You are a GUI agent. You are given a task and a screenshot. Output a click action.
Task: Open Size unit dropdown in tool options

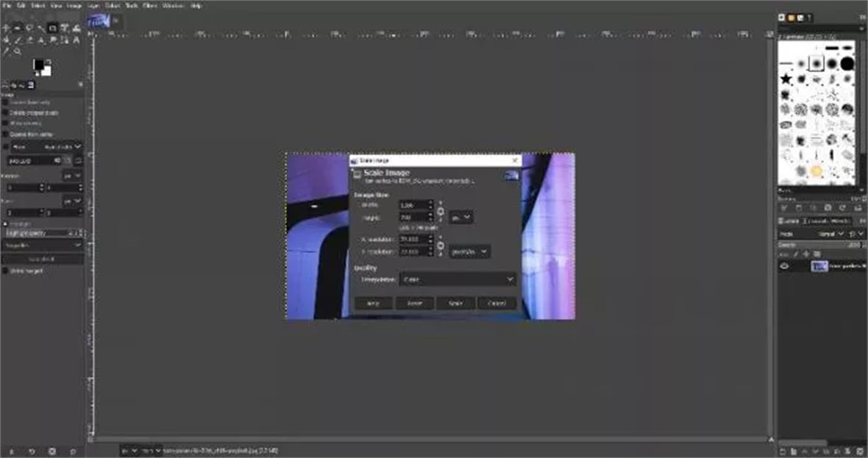pyautogui.click(x=72, y=201)
